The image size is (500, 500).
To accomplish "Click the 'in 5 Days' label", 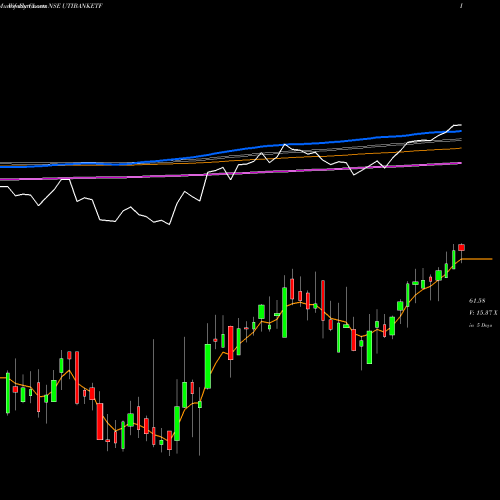I will (480, 325).
